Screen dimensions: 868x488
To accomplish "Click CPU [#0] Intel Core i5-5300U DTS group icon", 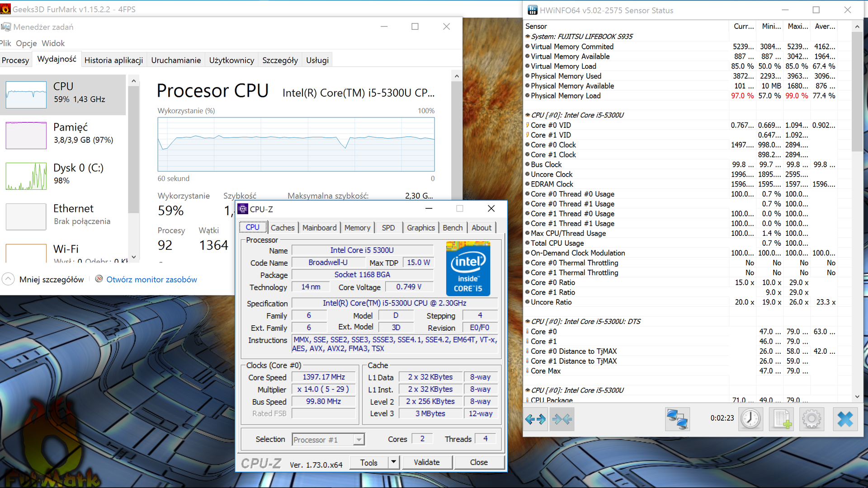I will 528,322.
